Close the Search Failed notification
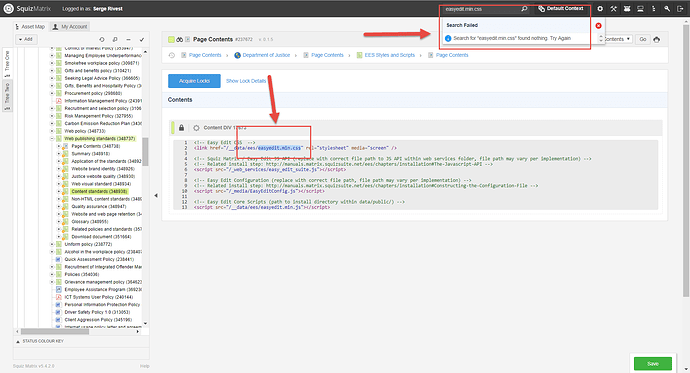Image resolution: width=690 pixels, height=373 pixels. pos(598,26)
